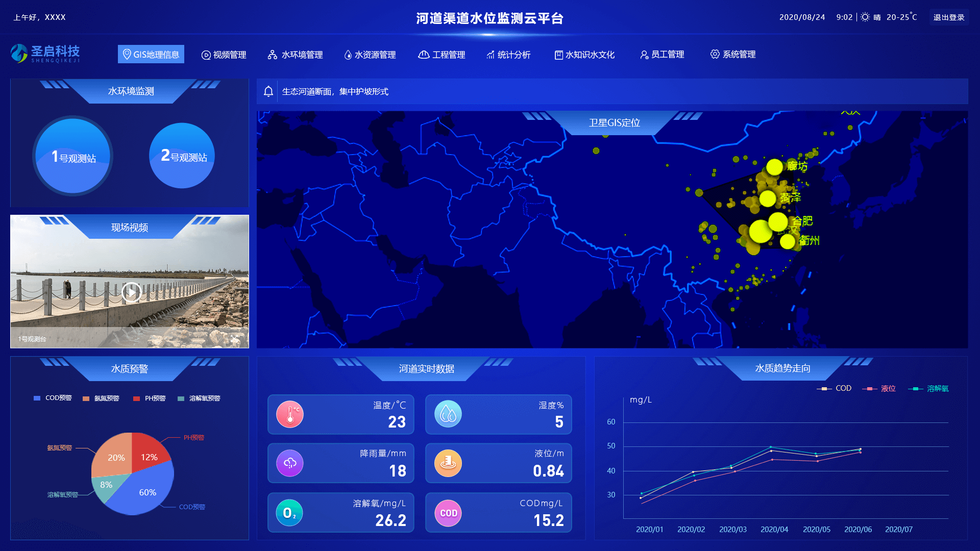The height and width of the screenshot is (551, 980).
Task: Click the fullscreen icon on video
Action: click(235, 339)
